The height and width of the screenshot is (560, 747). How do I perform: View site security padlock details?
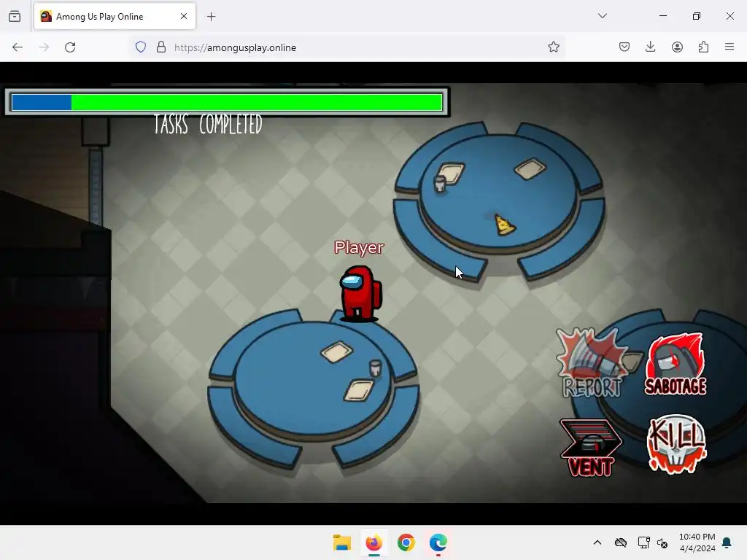tap(161, 47)
